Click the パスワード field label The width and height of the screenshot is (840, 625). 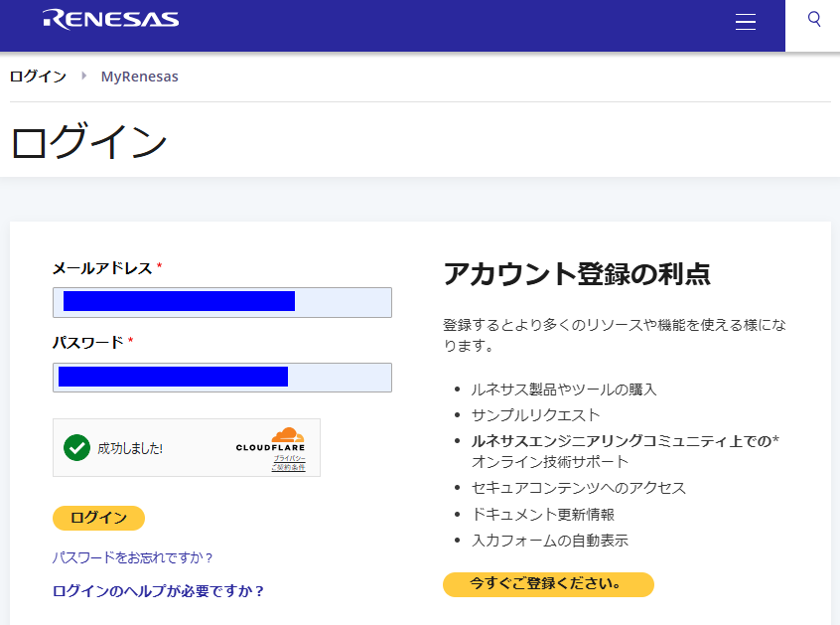87,343
